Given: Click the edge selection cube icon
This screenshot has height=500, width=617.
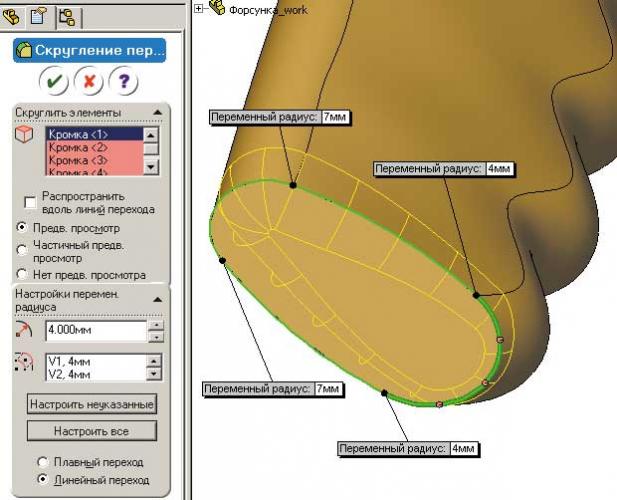Looking at the screenshot, I should point(24,136).
